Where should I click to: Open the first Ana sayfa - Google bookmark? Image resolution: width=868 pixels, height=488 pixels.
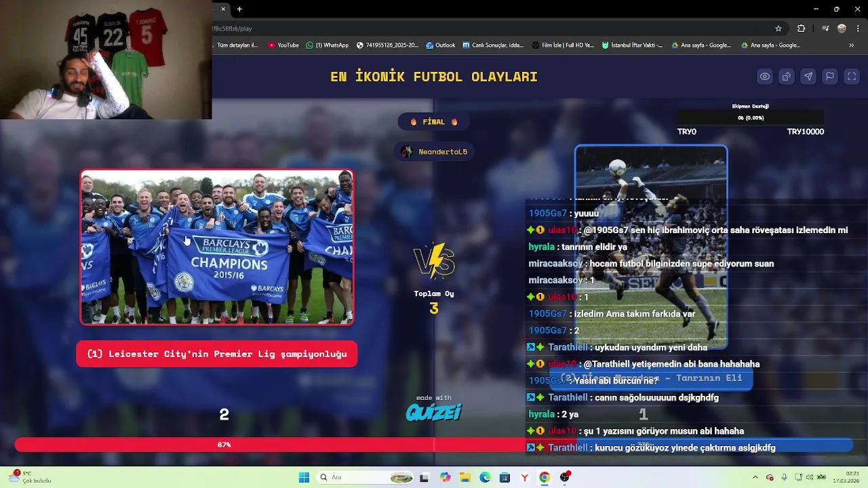(701, 45)
